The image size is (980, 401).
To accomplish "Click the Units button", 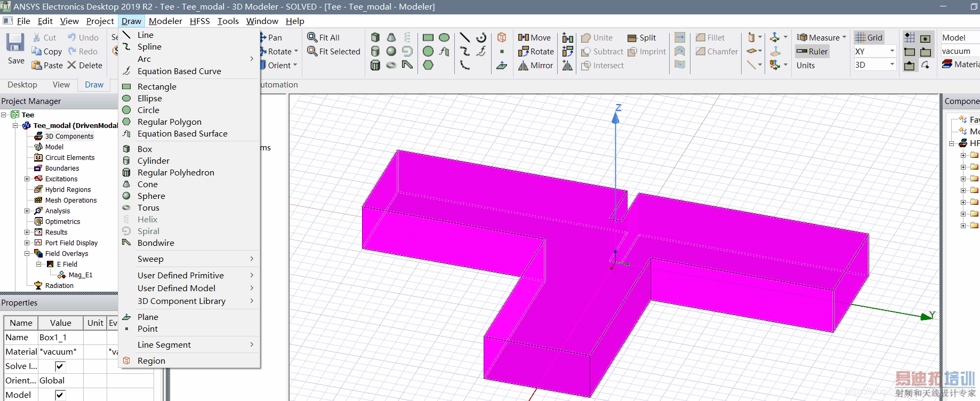I will (x=805, y=66).
